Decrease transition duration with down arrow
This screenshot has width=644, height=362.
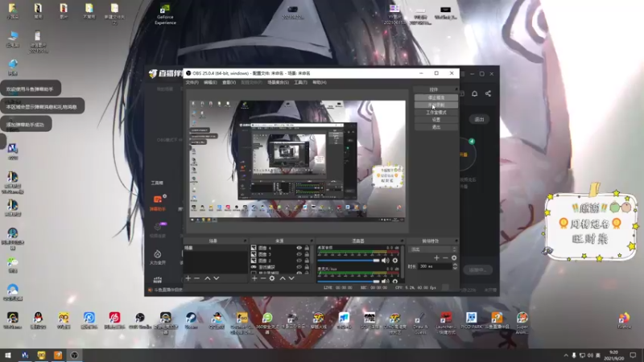tap(455, 268)
